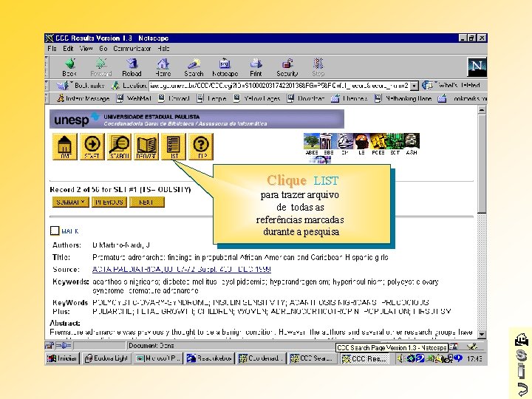
Task: Click the SUMMARY button
Action: [x=71, y=202]
